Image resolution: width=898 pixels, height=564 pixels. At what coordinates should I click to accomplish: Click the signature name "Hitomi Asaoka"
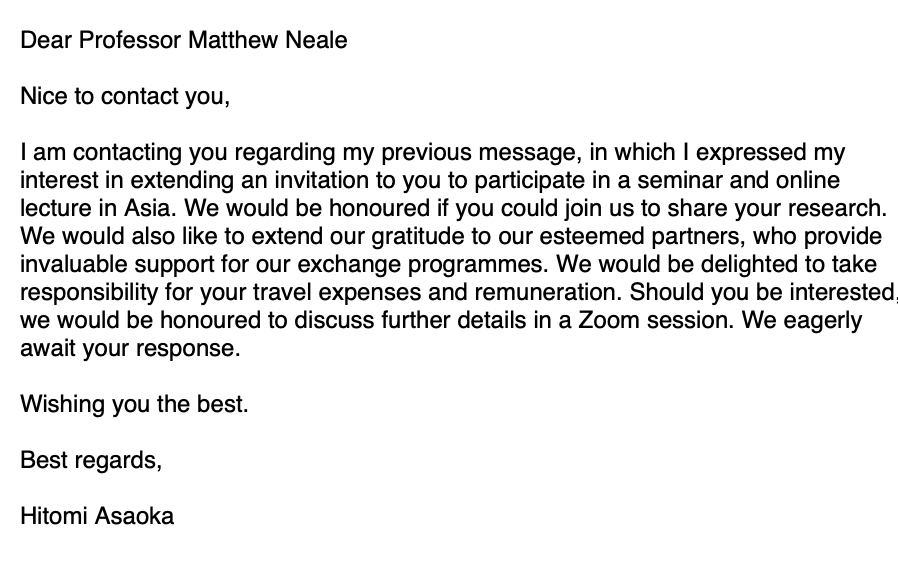click(97, 517)
